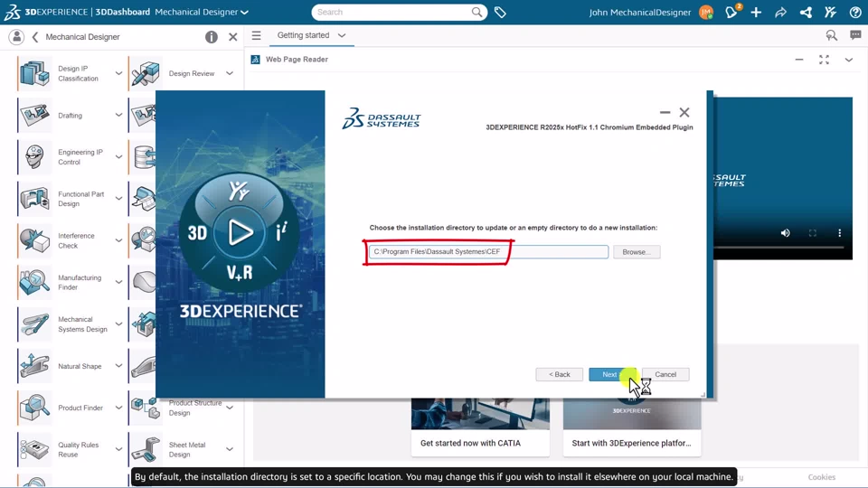Select the Getting started tab
This screenshot has width=868, height=488.
click(x=304, y=35)
